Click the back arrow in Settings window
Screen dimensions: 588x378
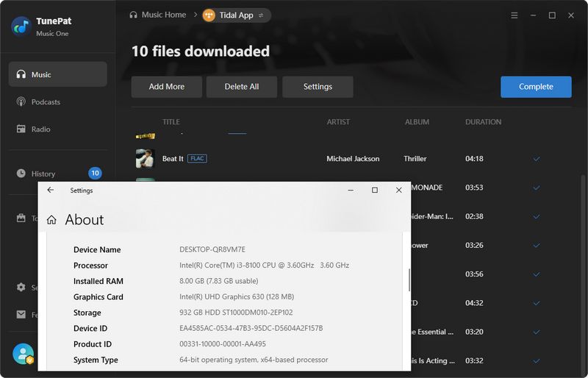click(51, 190)
